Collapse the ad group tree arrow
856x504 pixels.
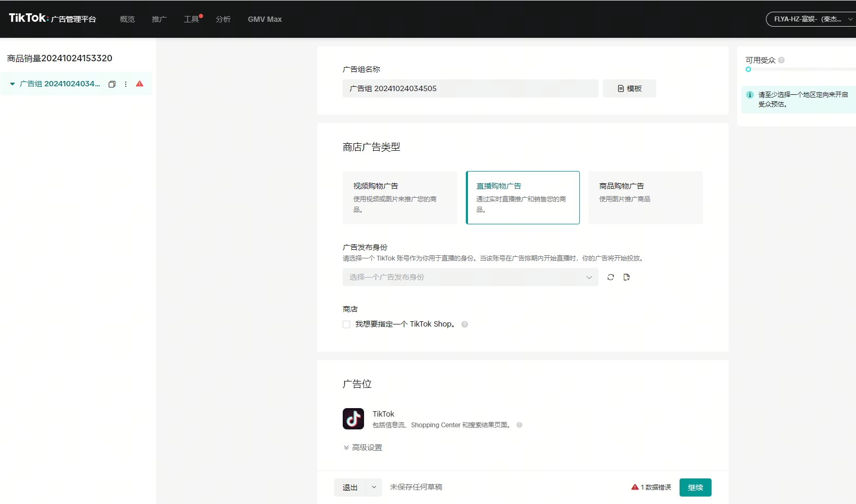(x=12, y=84)
